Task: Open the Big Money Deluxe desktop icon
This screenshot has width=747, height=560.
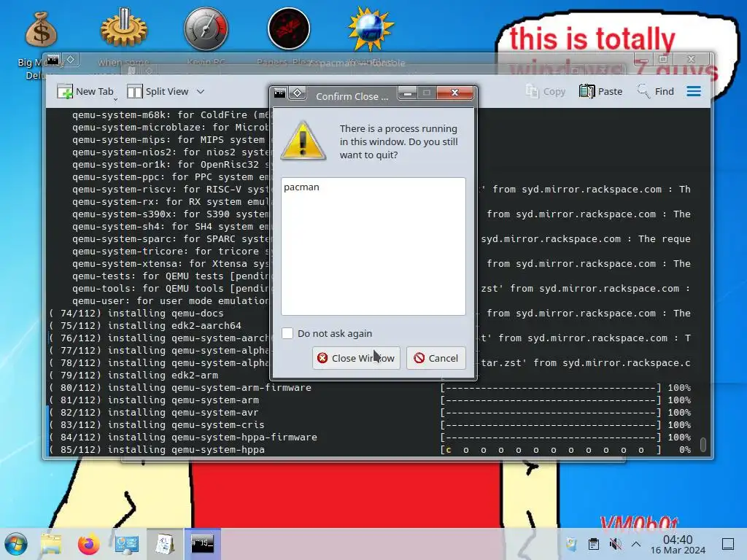Action: coord(41,29)
